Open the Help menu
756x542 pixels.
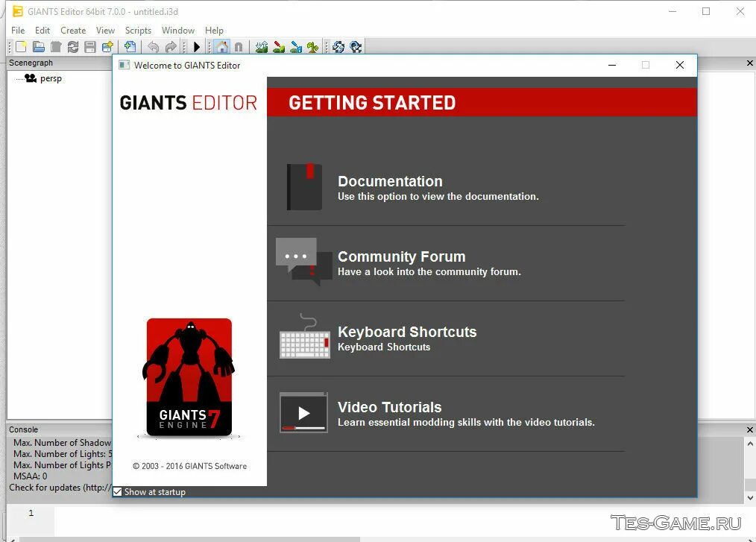click(x=214, y=31)
